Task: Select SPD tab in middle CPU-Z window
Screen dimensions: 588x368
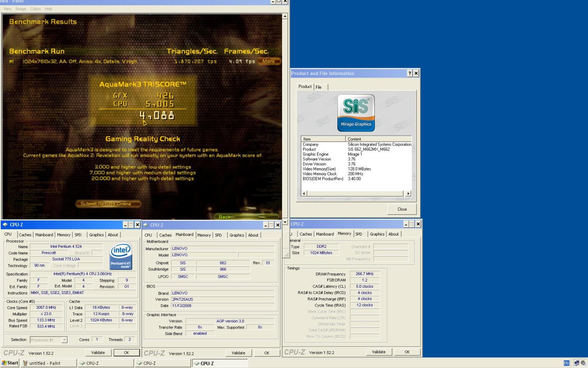Action: coord(218,235)
